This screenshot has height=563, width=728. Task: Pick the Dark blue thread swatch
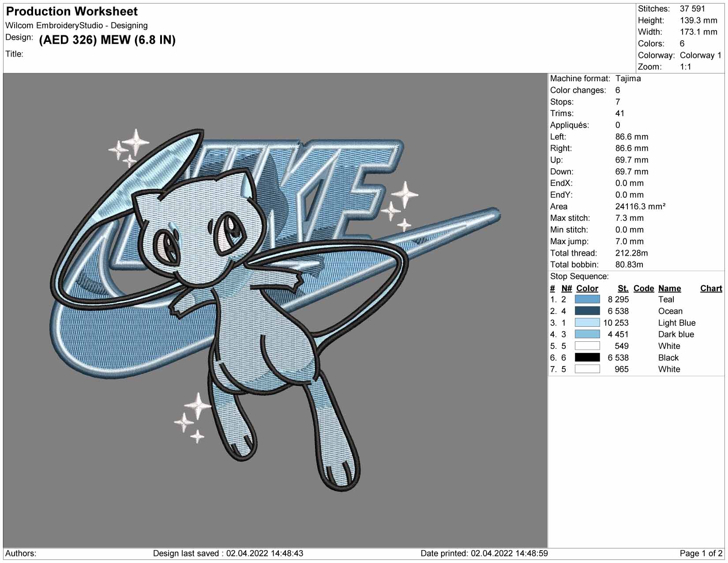587,334
